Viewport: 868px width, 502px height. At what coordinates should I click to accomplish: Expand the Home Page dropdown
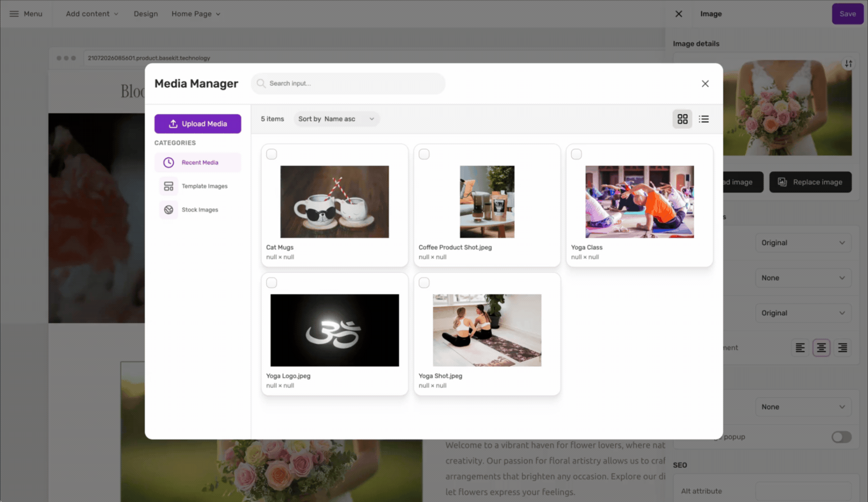(196, 14)
